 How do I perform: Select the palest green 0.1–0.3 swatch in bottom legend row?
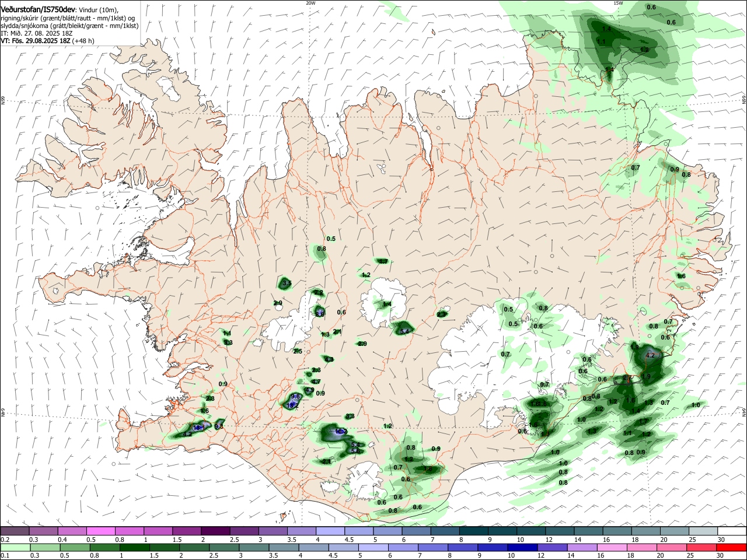pos(15,547)
